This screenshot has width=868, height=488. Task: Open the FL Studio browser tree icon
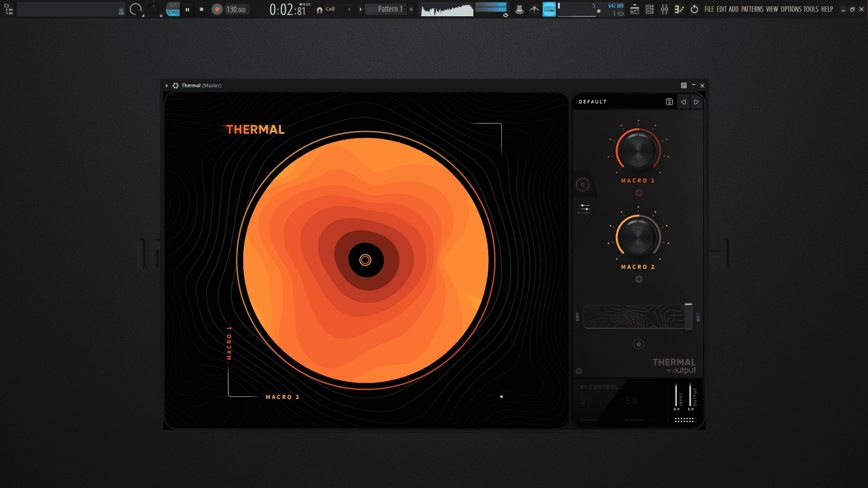pyautogui.click(x=9, y=9)
